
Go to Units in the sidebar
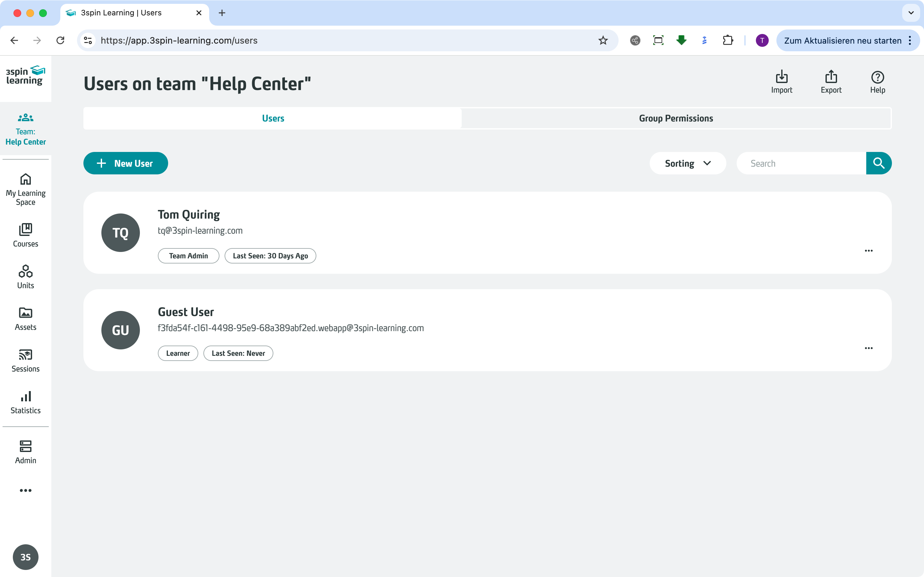[26, 277]
